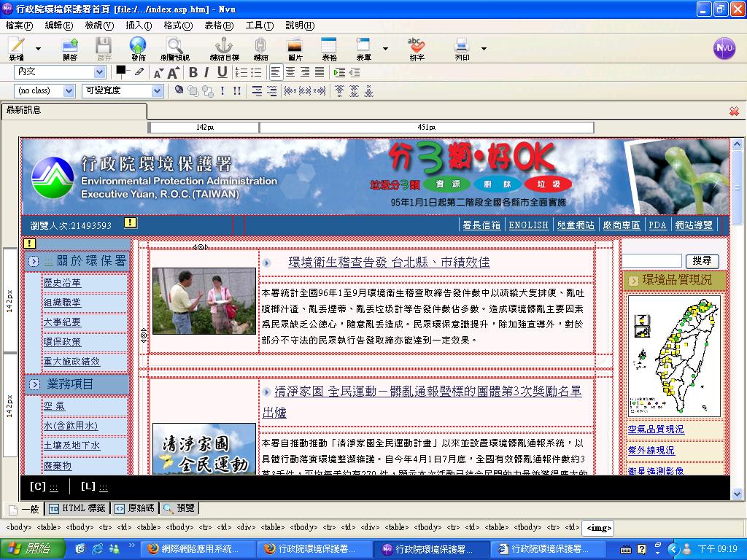
Task: Click single exclamation emphasis icon
Action: coord(222,90)
